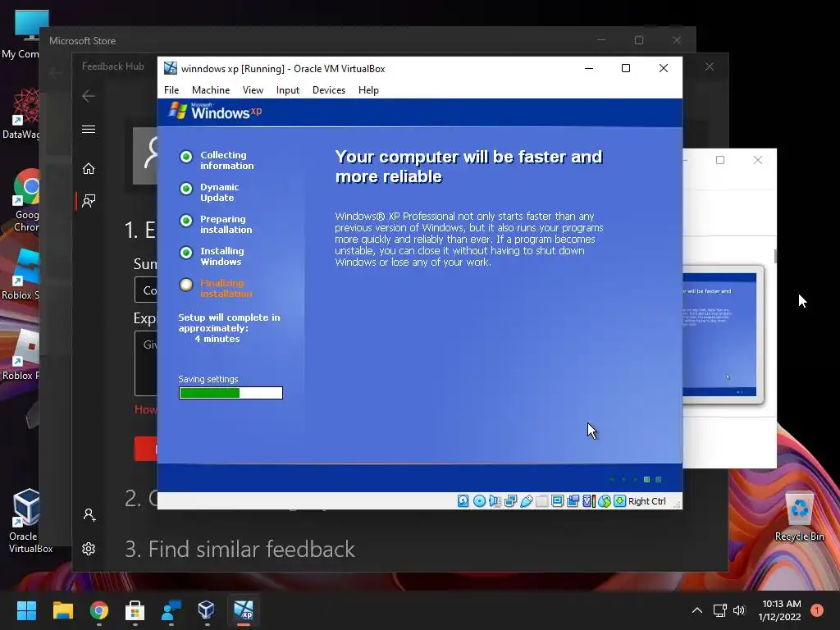The image size is (840, 630).
Task: Click the XP virtual machine taskbar icon
Action: pos(243,610)
